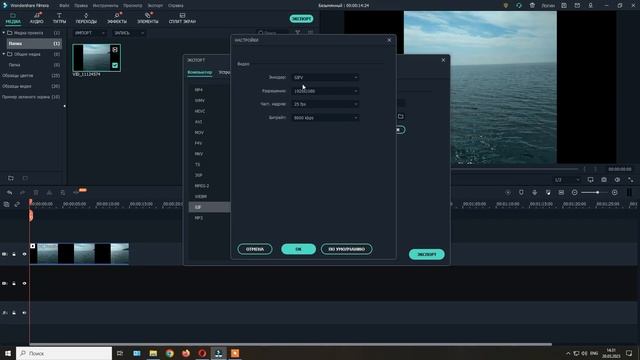The width and height of the screenshot is (640, 360).
Task: Open the preview quality dropdown showing 1/2
Action: pos(567,180)
